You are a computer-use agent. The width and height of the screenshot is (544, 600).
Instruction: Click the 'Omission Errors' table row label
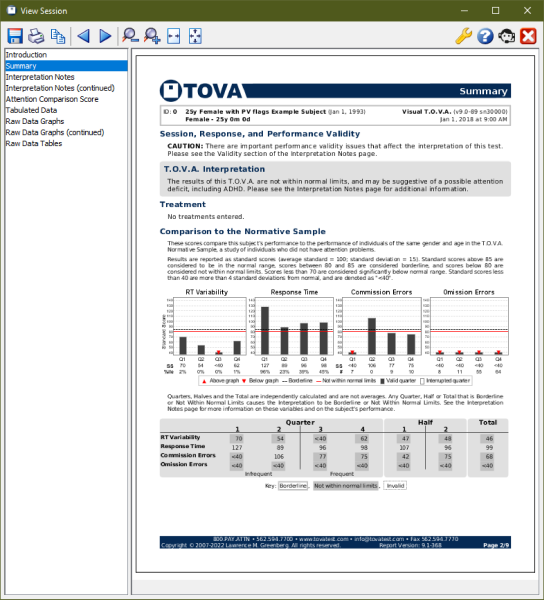pos(184,464)
